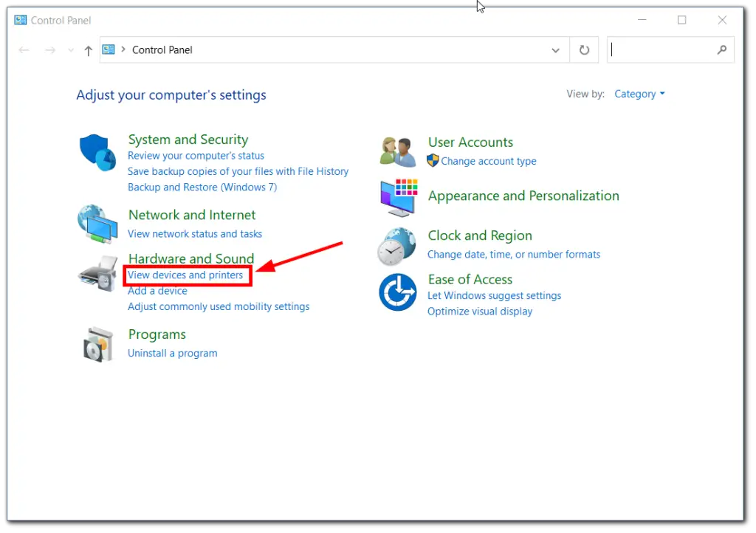Click View network status and tasks
Screen dimensions: 756x533
tap(195, 234)
